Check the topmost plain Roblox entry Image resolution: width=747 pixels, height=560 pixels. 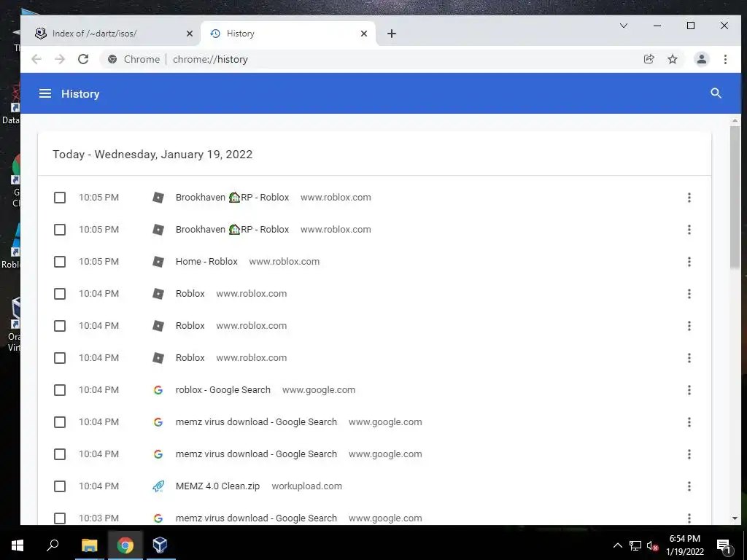click(x=60, y=294)
